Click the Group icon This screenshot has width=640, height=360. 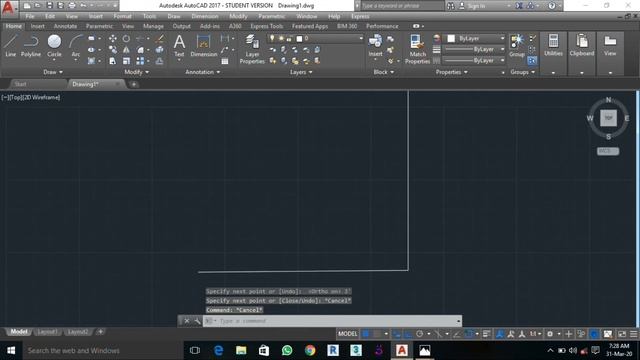click(x=517, y=45)
